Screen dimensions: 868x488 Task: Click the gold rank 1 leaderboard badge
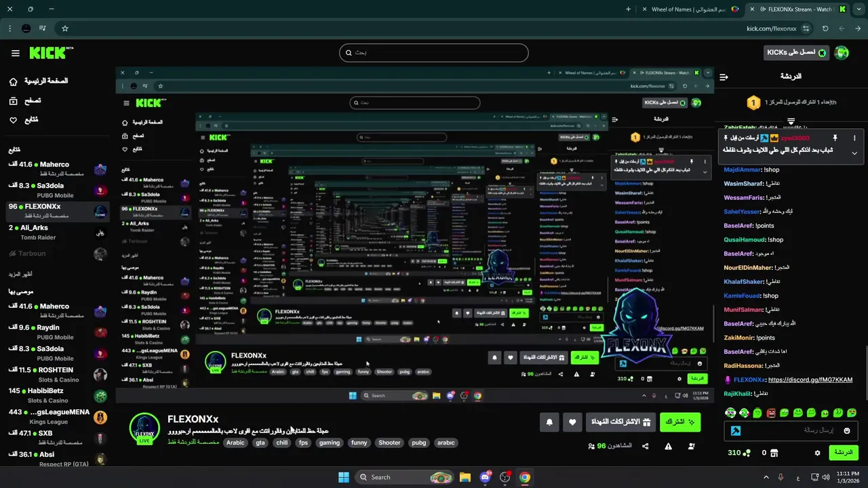coord(753,102)
